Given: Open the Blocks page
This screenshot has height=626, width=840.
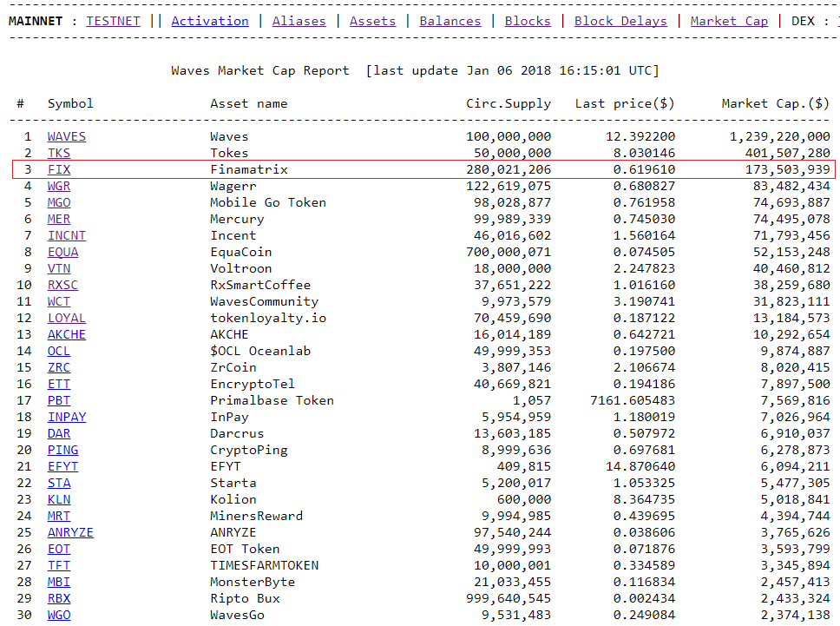Looking at the screenshot, I should click(x=528, y=21).
